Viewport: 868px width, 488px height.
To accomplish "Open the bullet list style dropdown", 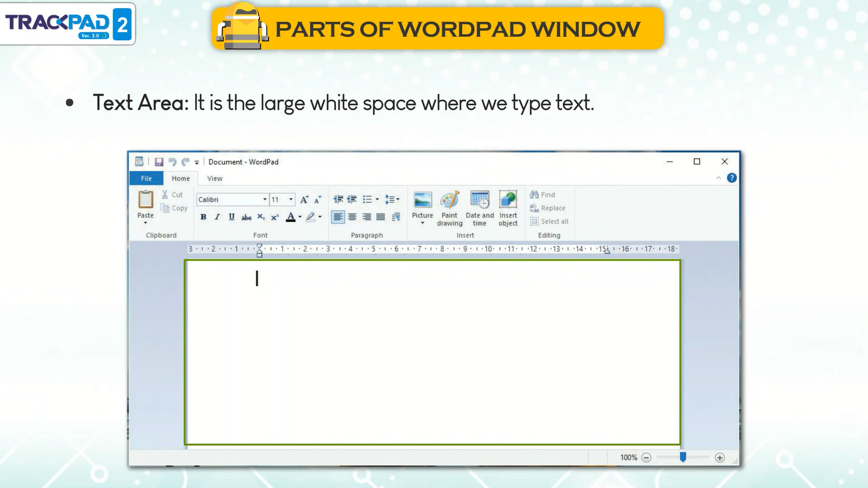I will click(378, 200).
